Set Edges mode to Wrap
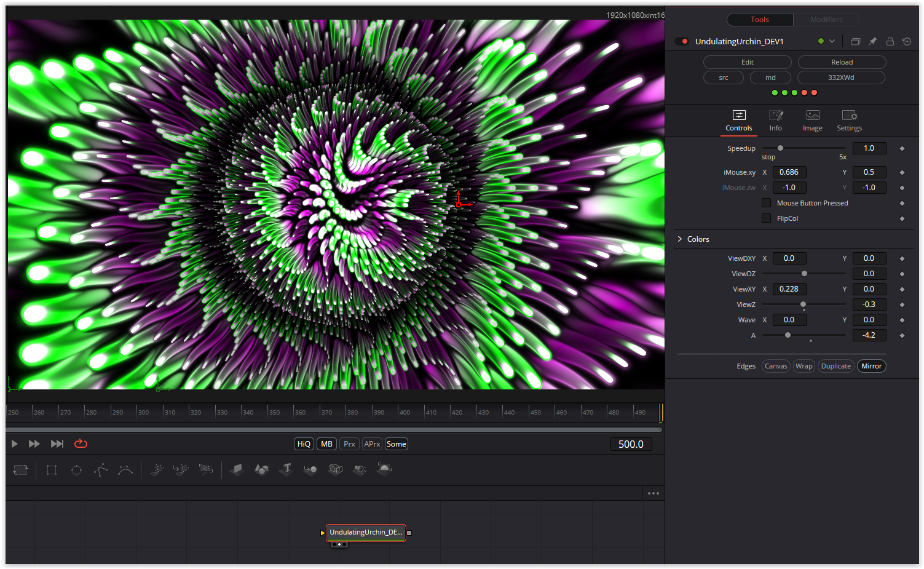Image resolution: width=924 pixels, height=569 pixels. pyautogui.click(x=804, y=366)
